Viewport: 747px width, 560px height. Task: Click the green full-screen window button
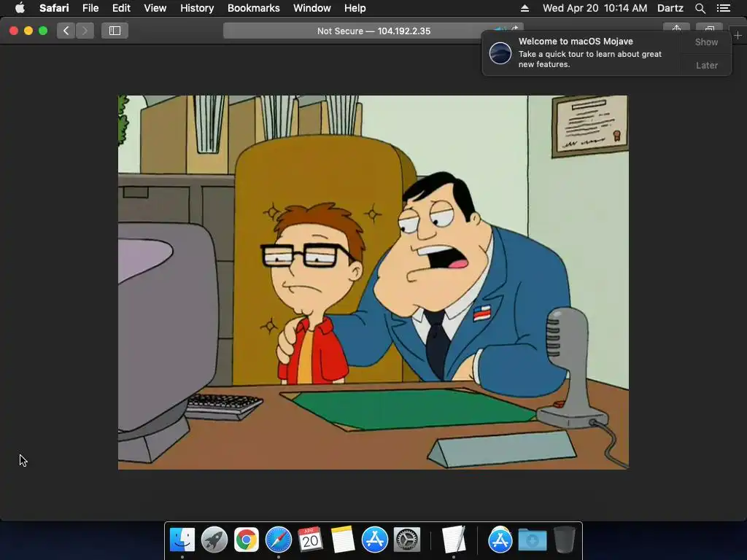tap(43, 31)
